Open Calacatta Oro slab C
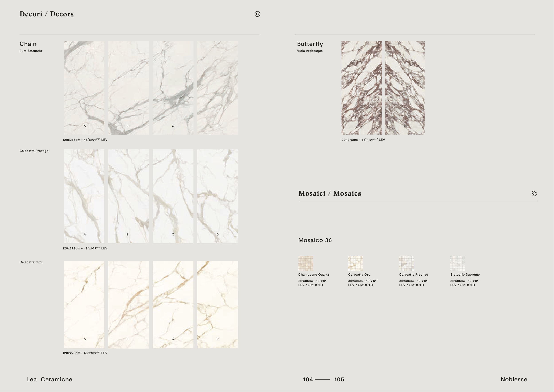The width and height of the screenshot is (554, 392). (173, 304)
